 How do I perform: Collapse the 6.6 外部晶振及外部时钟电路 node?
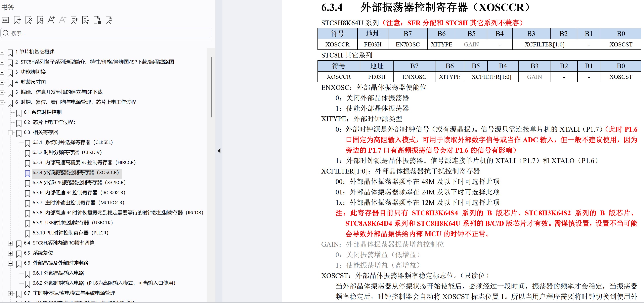pos(10,263)
